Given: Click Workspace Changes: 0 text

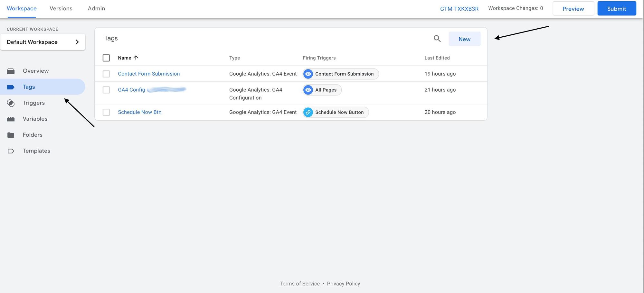Looking at the screenshot, I should pyautogui.click(x=516, y=8).
